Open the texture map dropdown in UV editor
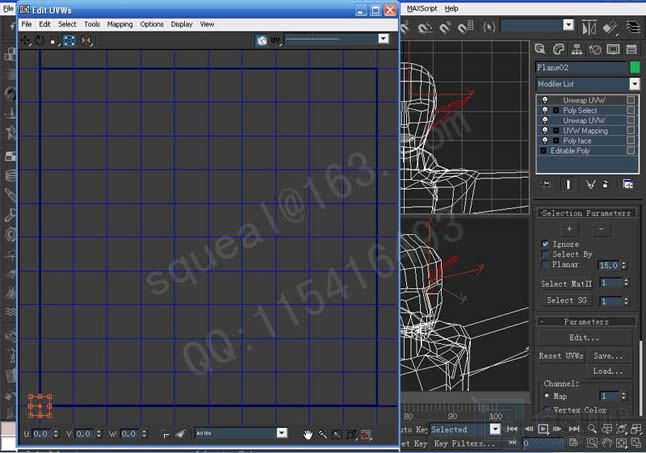The height and width of the screenshot is (453, 646). click(383, 39)
